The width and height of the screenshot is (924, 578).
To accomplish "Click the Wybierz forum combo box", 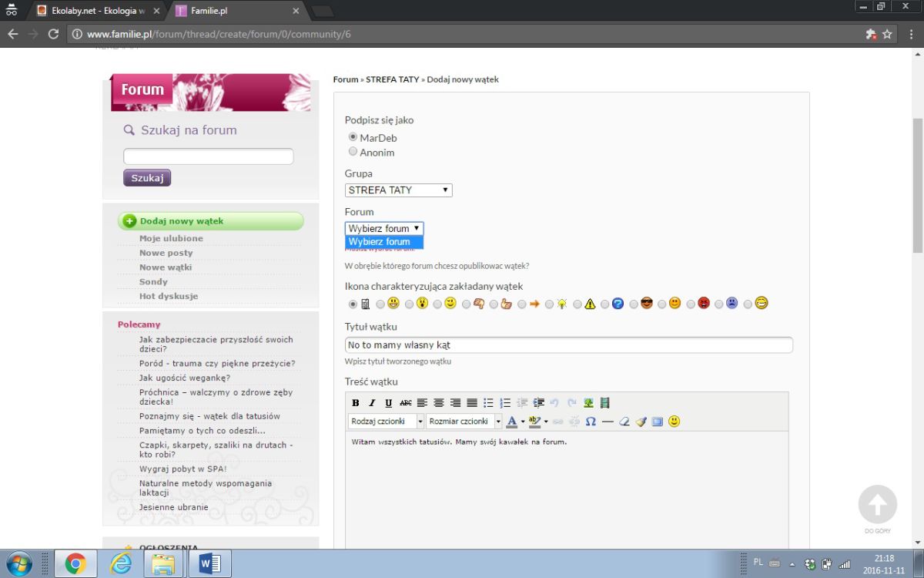I will [x=384, y=229].
